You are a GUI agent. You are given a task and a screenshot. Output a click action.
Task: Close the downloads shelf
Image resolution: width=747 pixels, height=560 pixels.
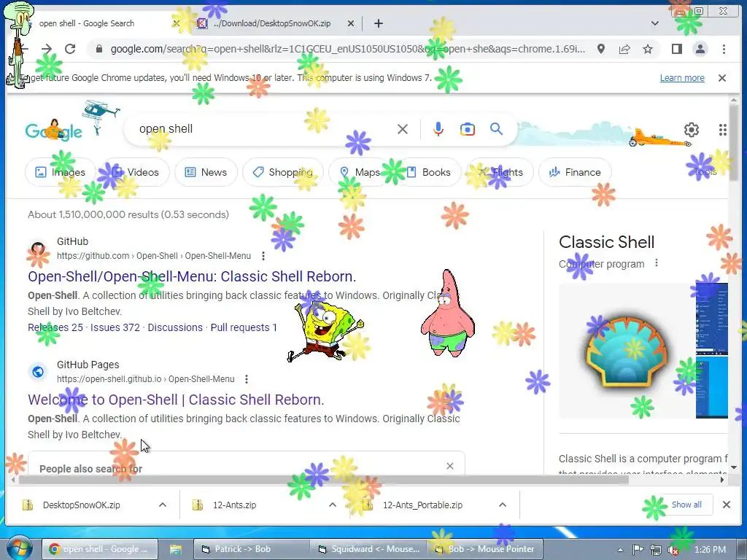pyautogui.click(x=726, y=505)
